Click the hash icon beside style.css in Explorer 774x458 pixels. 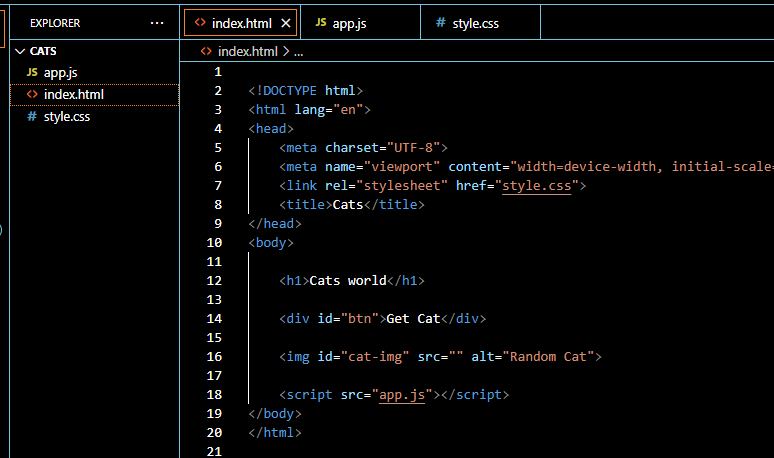pos(32,117)
